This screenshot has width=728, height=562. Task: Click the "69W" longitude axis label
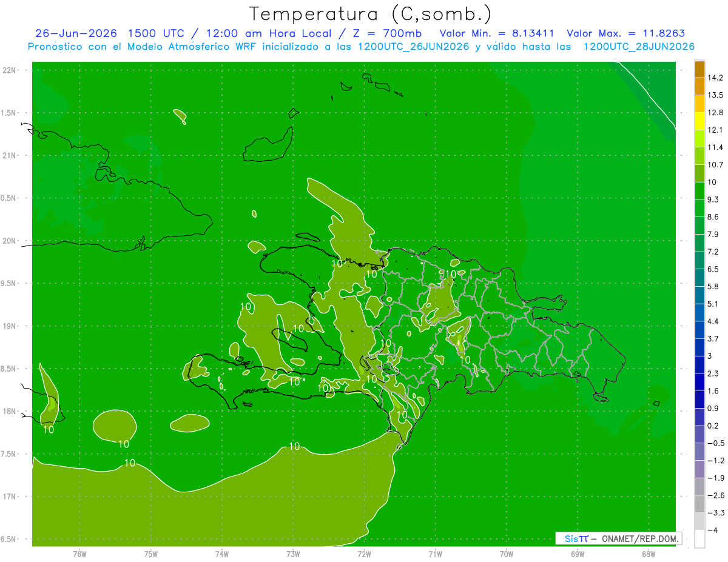[578, 554]
